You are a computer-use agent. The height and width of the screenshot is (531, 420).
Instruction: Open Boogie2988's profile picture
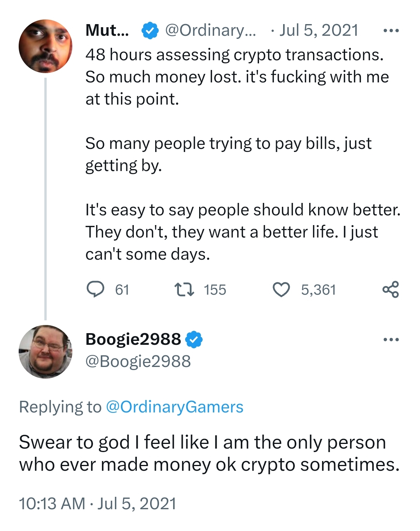[45, 352]
